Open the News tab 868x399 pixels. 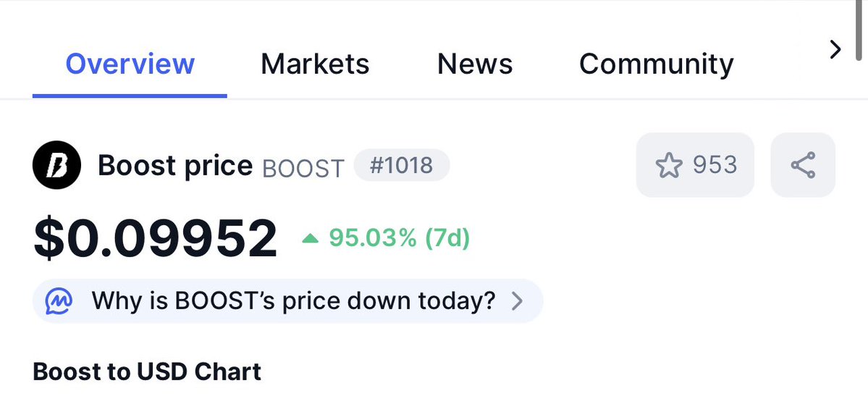[475, 64]
